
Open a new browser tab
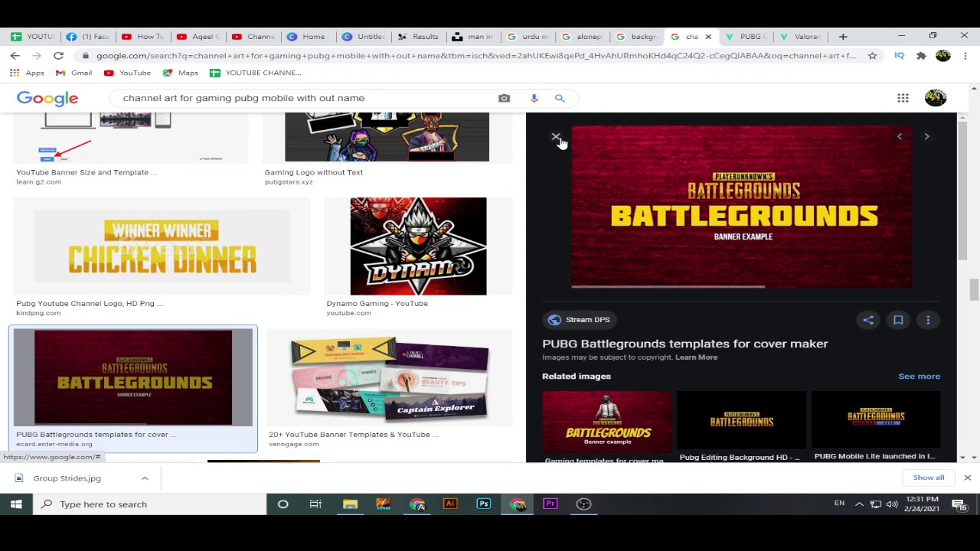coord(843,37)
